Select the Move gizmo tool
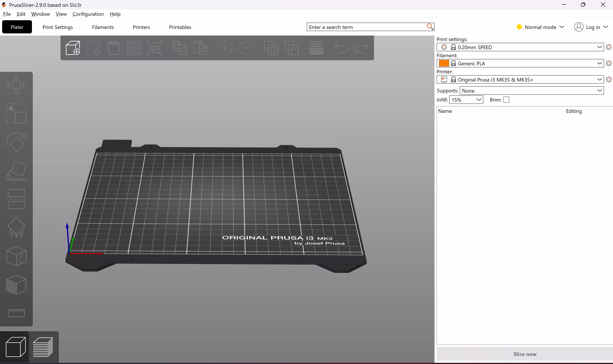 tap(16, 85)
